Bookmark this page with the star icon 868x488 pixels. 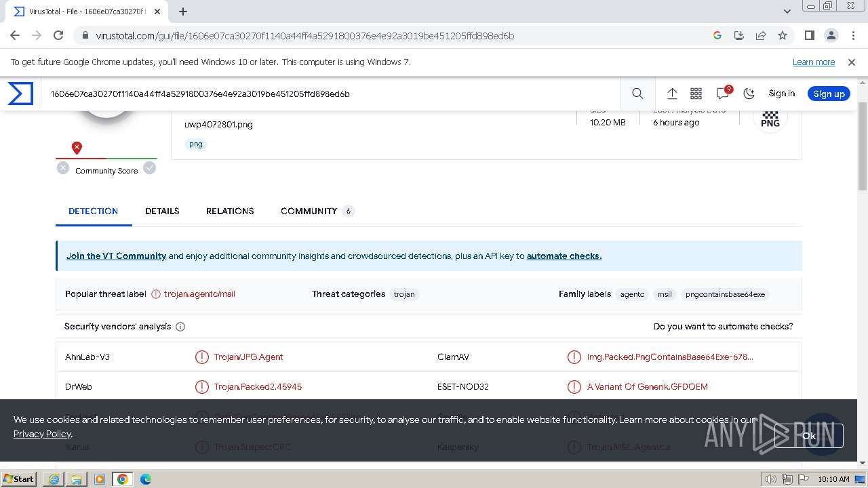pos(783,35)
